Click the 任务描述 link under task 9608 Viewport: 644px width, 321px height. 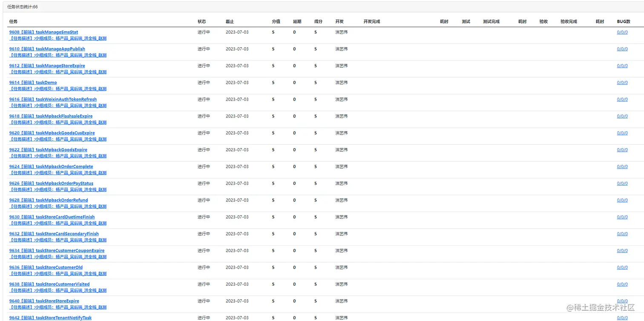[58, 38]
